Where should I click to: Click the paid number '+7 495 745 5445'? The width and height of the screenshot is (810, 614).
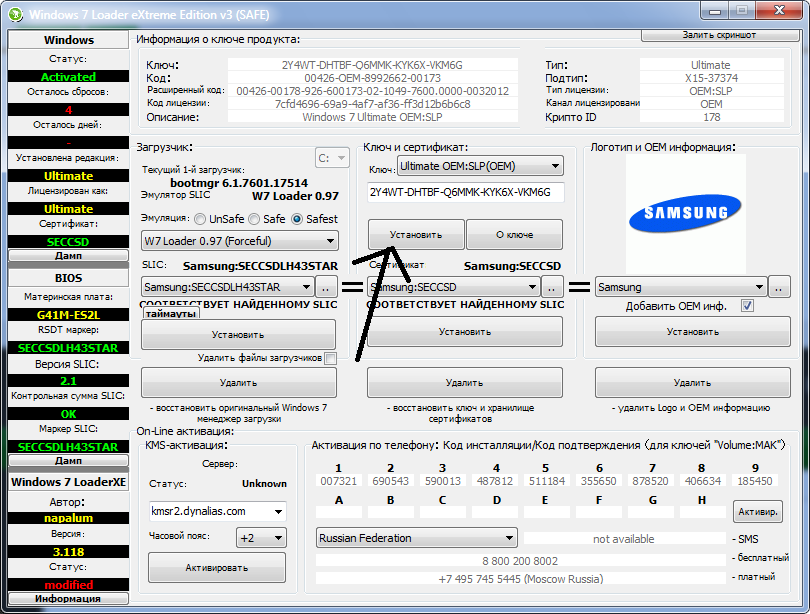tap(520, 579)
